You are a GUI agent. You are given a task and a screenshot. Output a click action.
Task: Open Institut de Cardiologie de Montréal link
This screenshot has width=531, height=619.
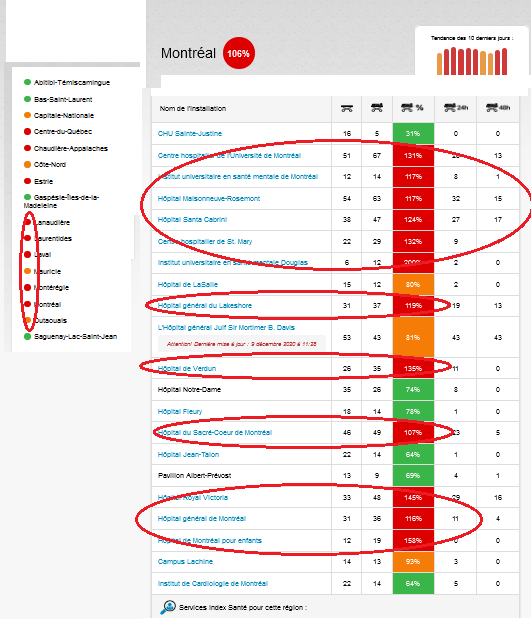(x=213, y=584)
